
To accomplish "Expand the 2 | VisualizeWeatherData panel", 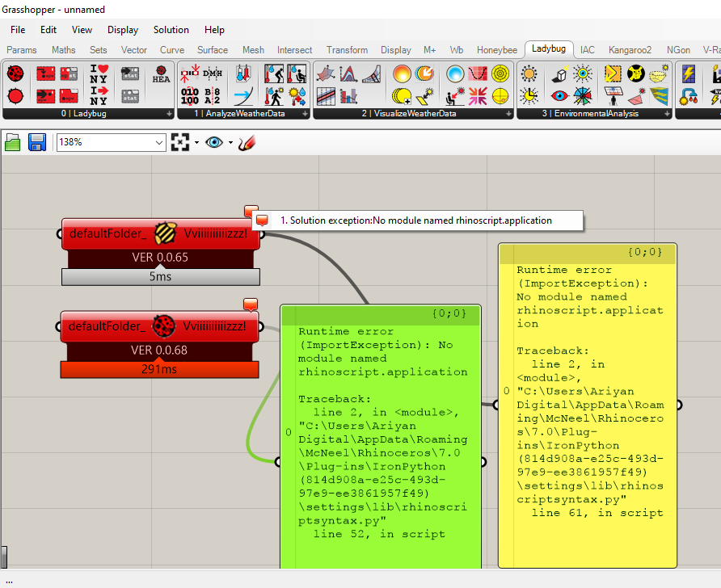I will 508,113.
